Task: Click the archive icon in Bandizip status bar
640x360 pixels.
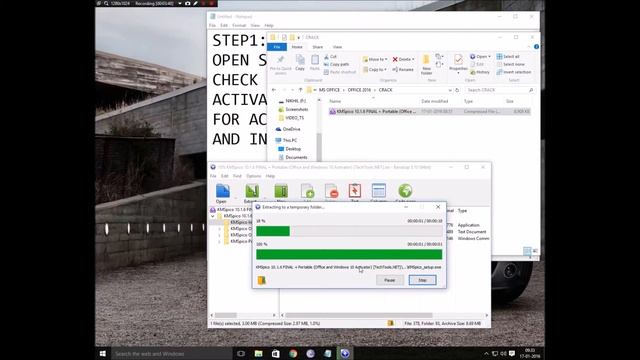Action: coord(391,323)
